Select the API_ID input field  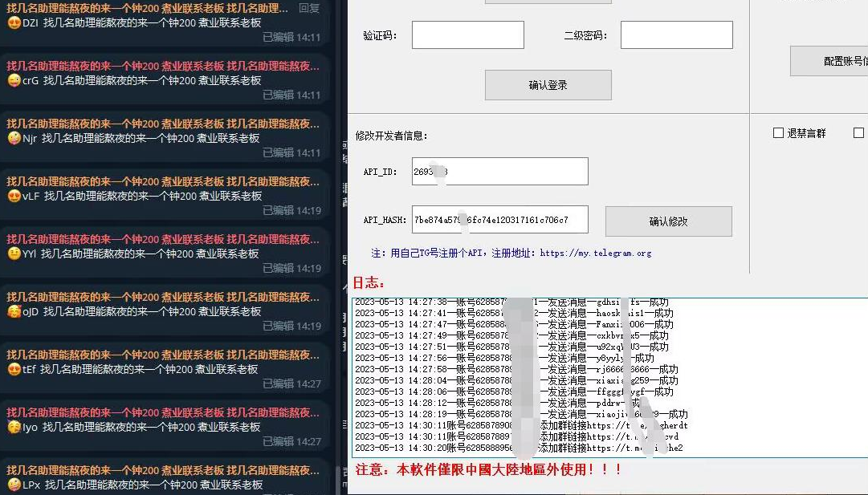[499, 172]
